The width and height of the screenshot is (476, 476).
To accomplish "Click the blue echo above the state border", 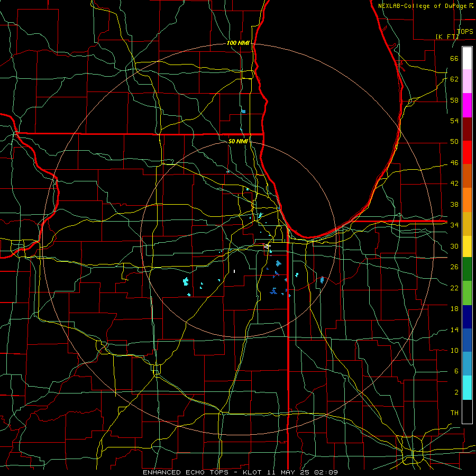I will coord(243,112).
